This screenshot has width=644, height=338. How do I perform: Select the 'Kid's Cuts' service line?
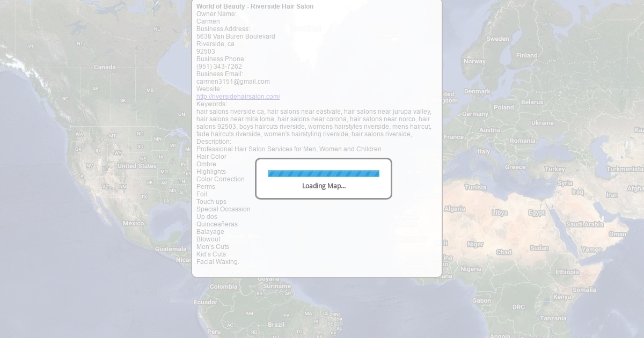[211, 254]
